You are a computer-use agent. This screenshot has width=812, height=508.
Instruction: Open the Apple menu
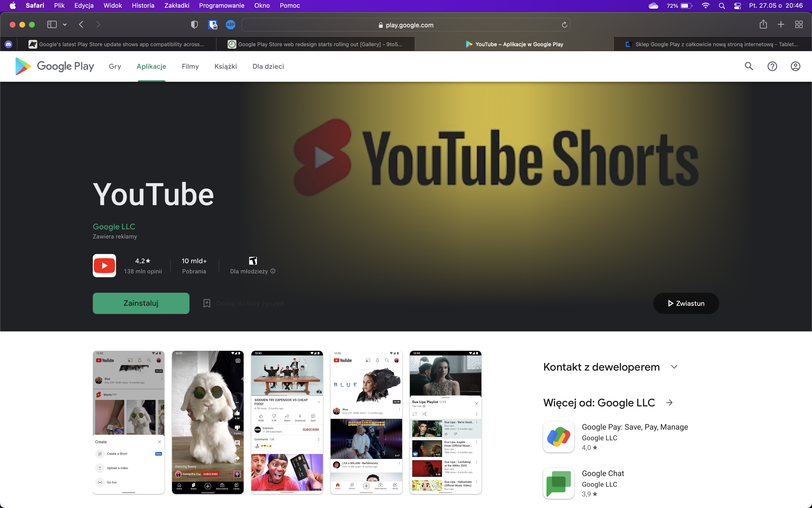click(12, 6)
